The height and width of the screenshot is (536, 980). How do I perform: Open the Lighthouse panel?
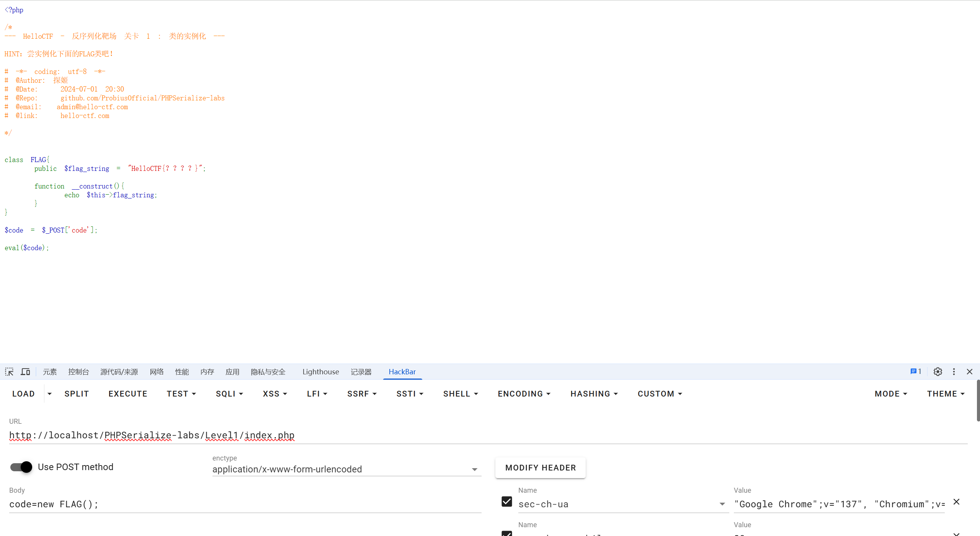tap(320, 372)
